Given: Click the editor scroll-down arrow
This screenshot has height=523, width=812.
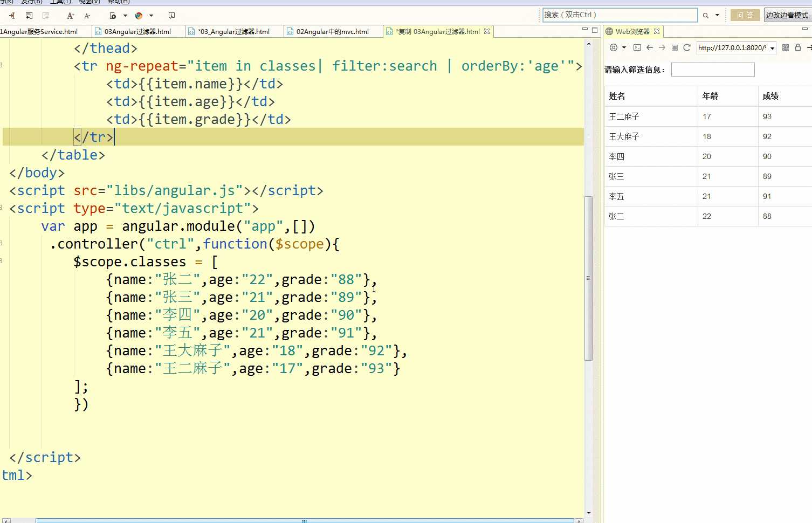Looking at the screenshot, I should pos(589,513).
